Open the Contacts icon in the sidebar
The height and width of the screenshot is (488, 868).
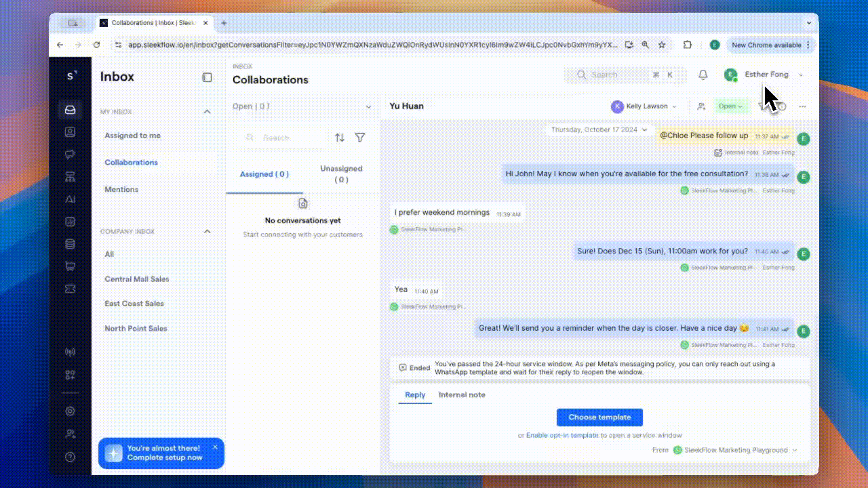[x=70, y=132]
